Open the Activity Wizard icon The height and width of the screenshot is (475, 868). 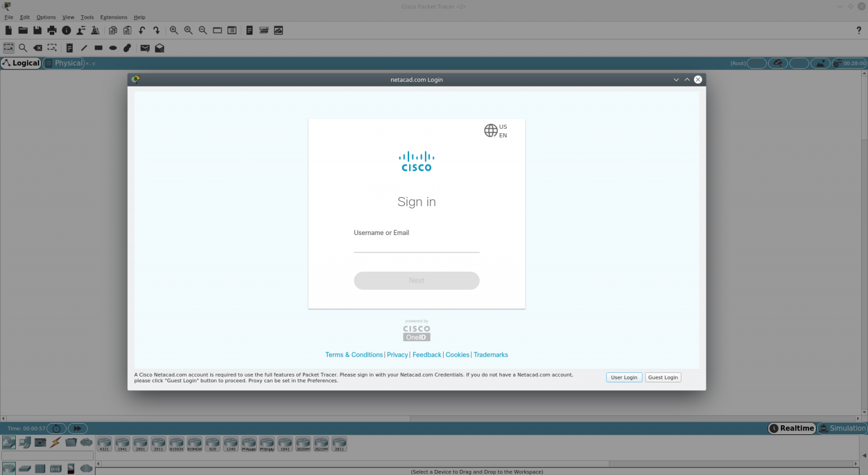tap(96, 30)
